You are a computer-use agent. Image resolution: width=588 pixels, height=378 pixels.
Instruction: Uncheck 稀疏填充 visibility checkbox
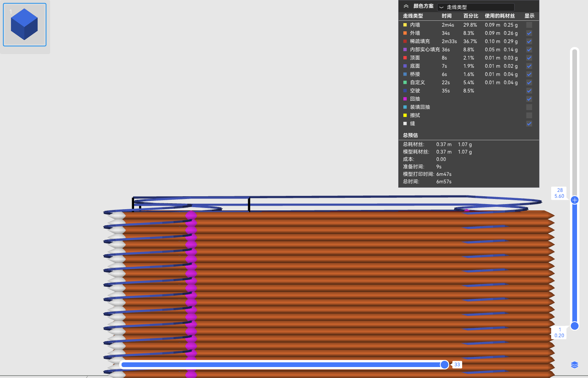pos(529,42)
